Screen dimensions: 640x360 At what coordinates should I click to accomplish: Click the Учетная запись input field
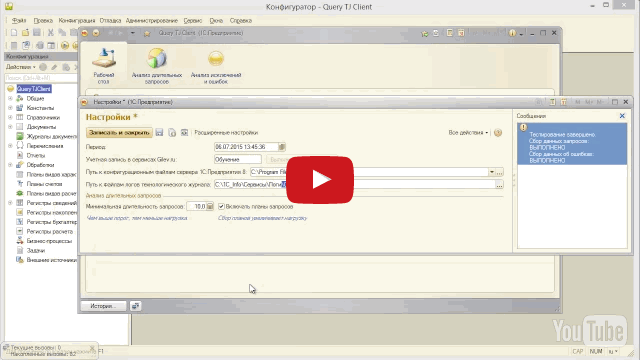(238, 160)
